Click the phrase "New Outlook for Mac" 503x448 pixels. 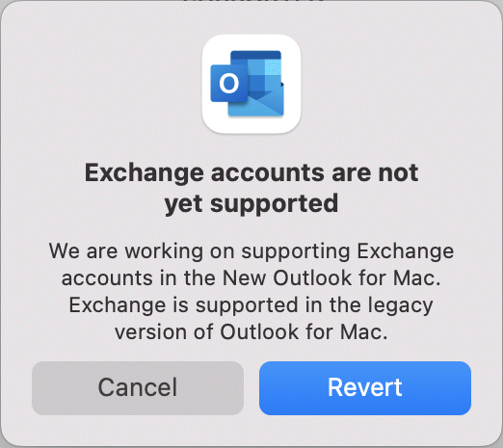tap(331, 277)
